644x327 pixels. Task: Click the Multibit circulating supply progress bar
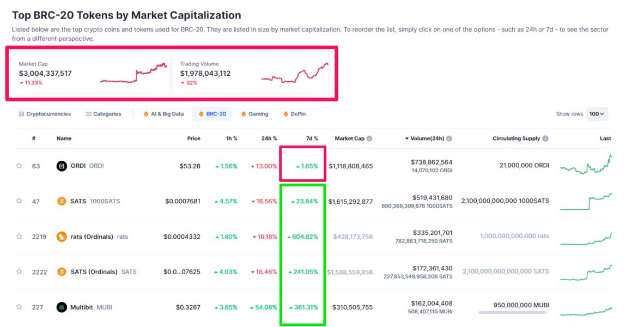tap(513, 313)
